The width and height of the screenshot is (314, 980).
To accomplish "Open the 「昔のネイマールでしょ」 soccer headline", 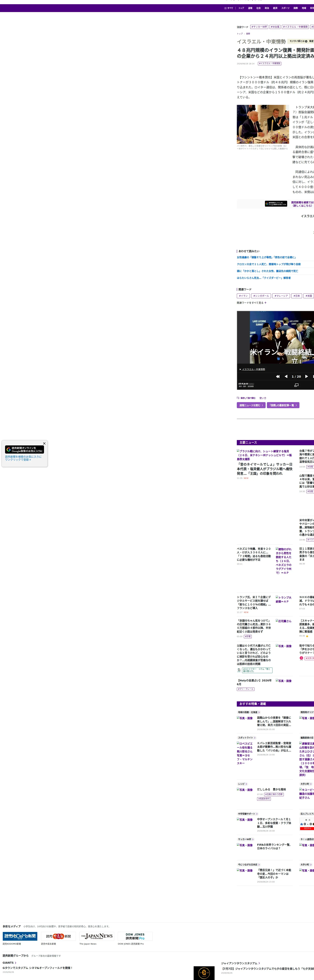I will coord(264,469).
